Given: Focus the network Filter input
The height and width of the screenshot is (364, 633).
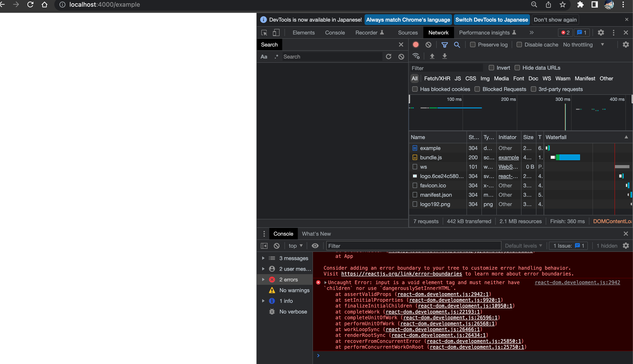Looking at the screenshot, I should tap(446, 68).
